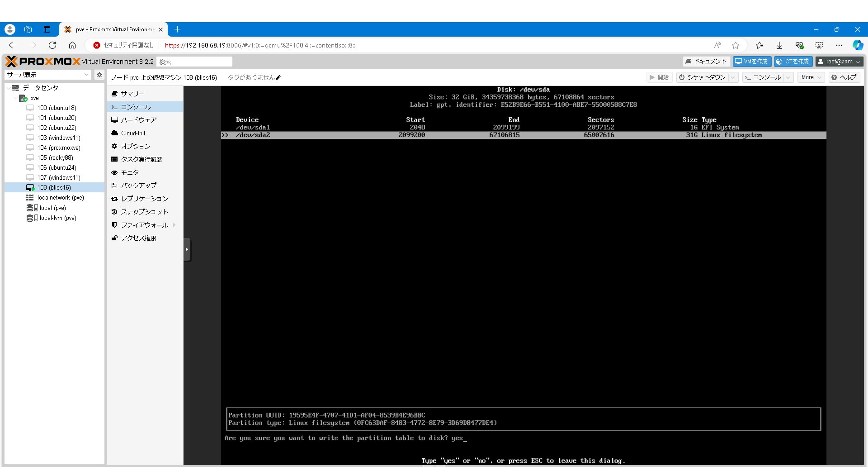Click ヘルプ button
The image size is (868, 467).
844,77
